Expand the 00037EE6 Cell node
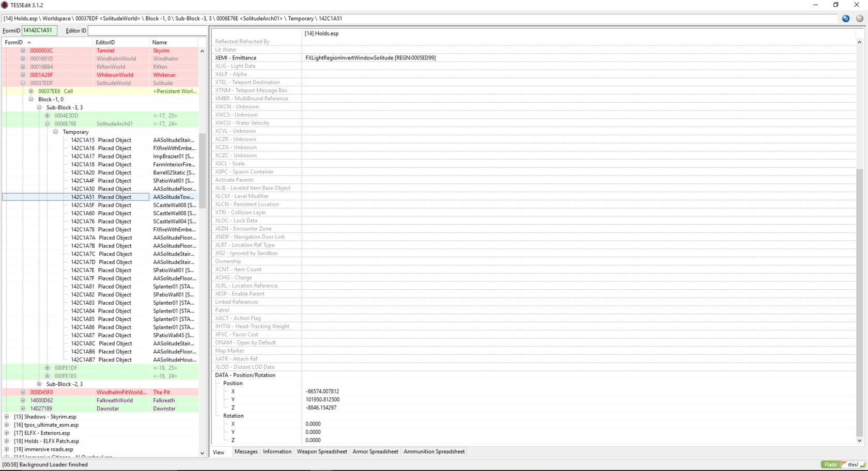This screenshot has width=868, height=471. (31, 91)
